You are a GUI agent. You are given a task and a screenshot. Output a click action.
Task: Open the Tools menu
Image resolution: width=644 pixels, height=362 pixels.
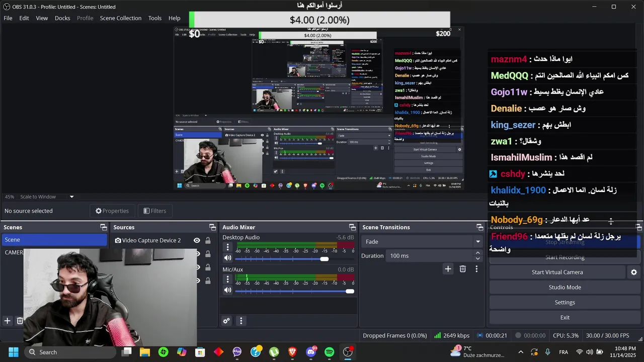[x=155, y=18]
